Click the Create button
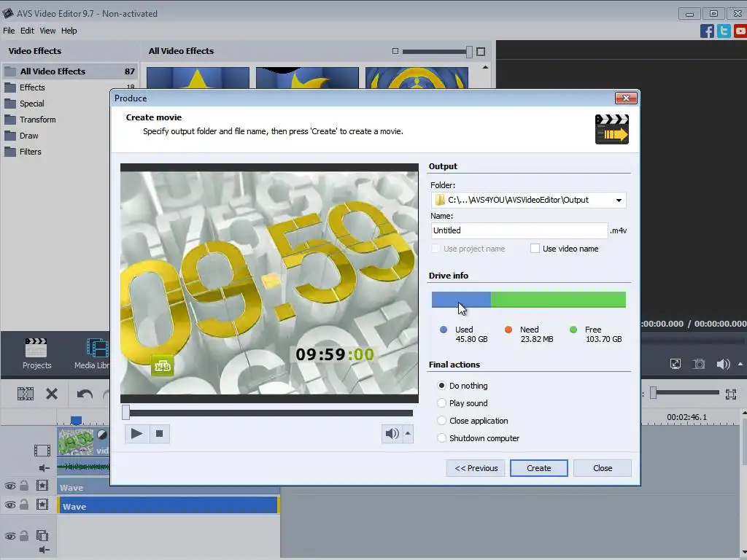The image size is (747, 560). pos(539,468)
